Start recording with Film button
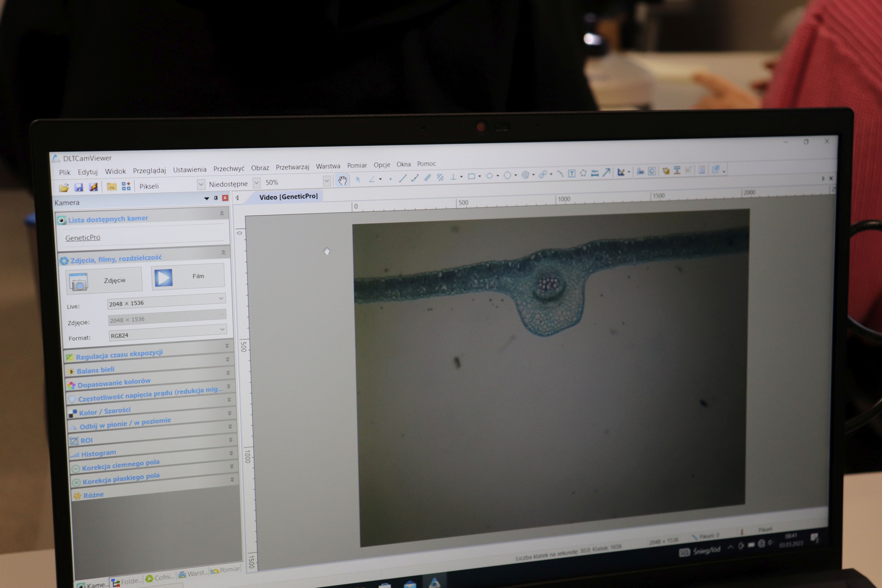Viewport: 882px width, 588px height. click(188, 277)
